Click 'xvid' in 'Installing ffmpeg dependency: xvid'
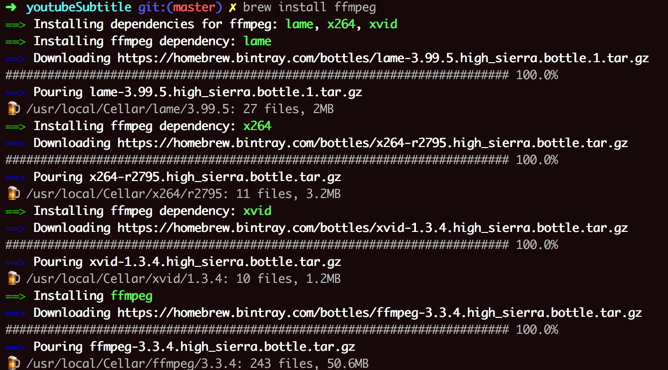The width and height of the screenshot is (668, 370). coord(257,211)
